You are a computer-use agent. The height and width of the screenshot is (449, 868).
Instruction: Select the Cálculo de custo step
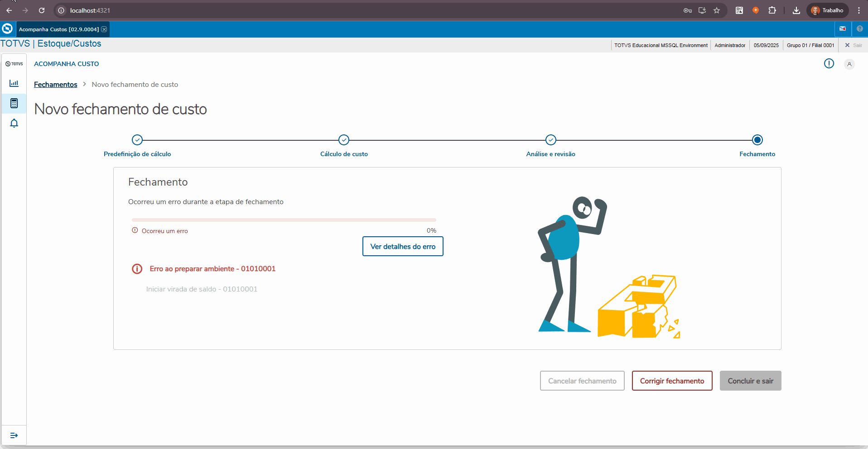click(x=344, y=140)
